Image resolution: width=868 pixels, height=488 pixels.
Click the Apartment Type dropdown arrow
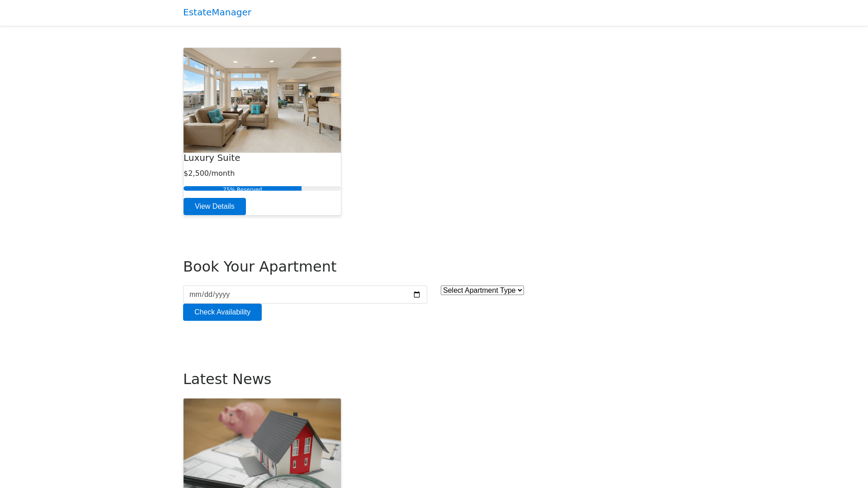click(x=520, y=291)
